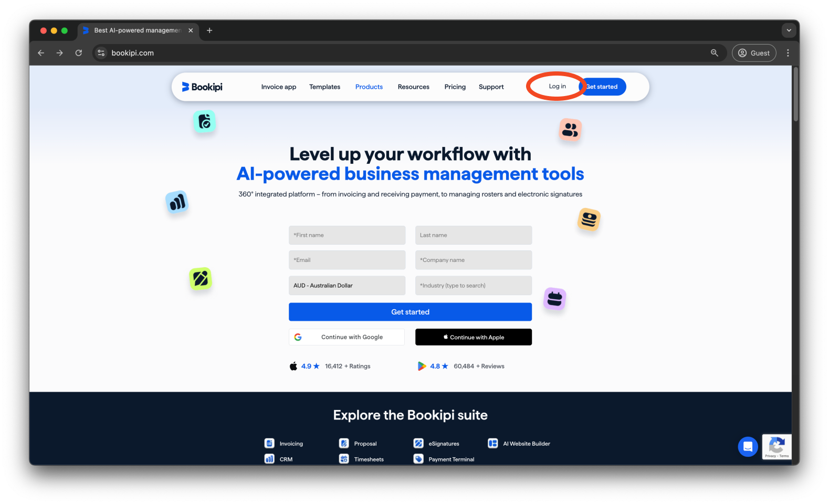Open the Support menu item
Image resolution: width=829 pixels, height=504 pixels.
[x=491, y=87]
